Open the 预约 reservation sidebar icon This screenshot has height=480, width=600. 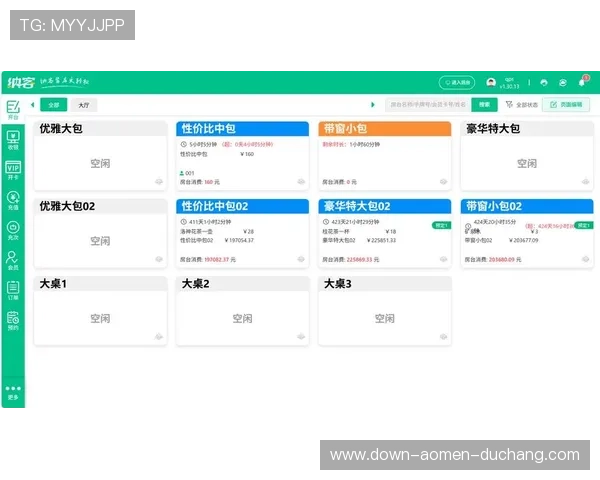(13, 321)
